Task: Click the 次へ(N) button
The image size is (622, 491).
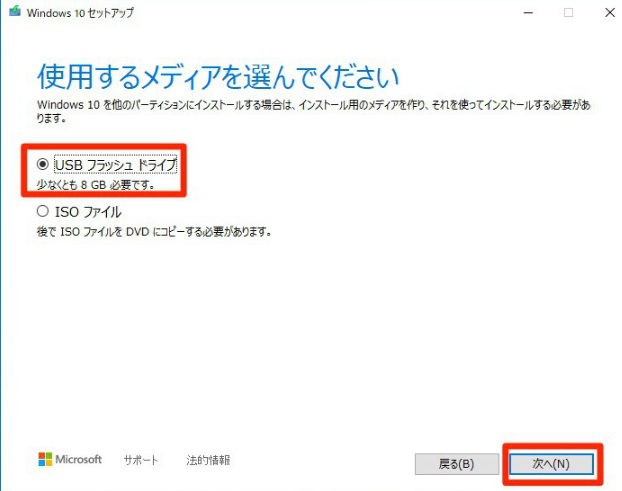Action: [551, 464]
